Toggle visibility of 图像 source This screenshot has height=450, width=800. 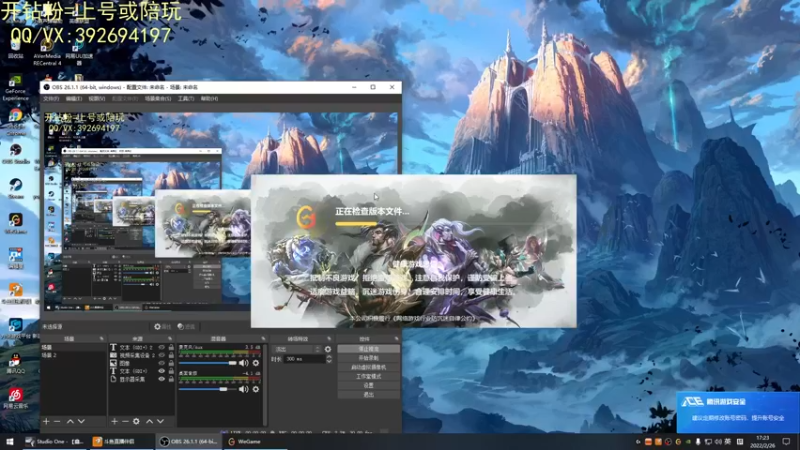[x=162, y=363]
